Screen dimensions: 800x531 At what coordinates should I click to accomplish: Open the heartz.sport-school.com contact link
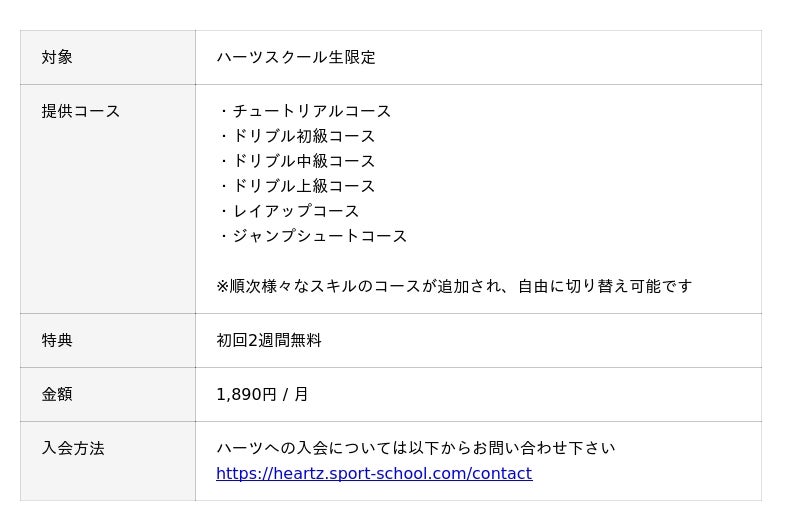pyautogui.click(x=374, y=473)
